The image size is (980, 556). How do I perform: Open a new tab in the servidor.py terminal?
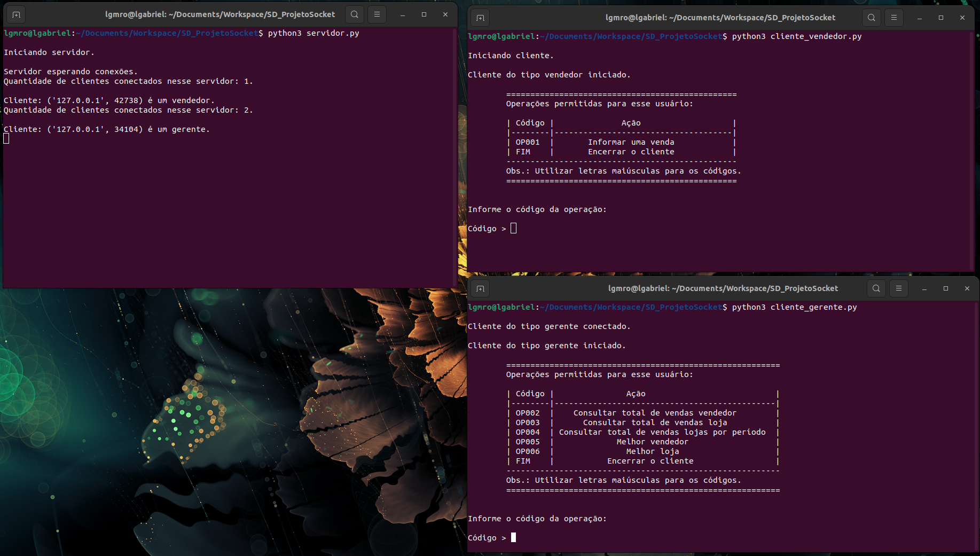(x=15, y=14)
